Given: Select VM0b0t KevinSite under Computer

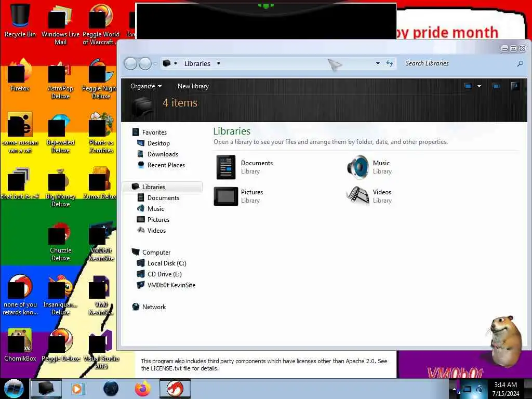Looking at the screenshot, I should click(171, 285).
